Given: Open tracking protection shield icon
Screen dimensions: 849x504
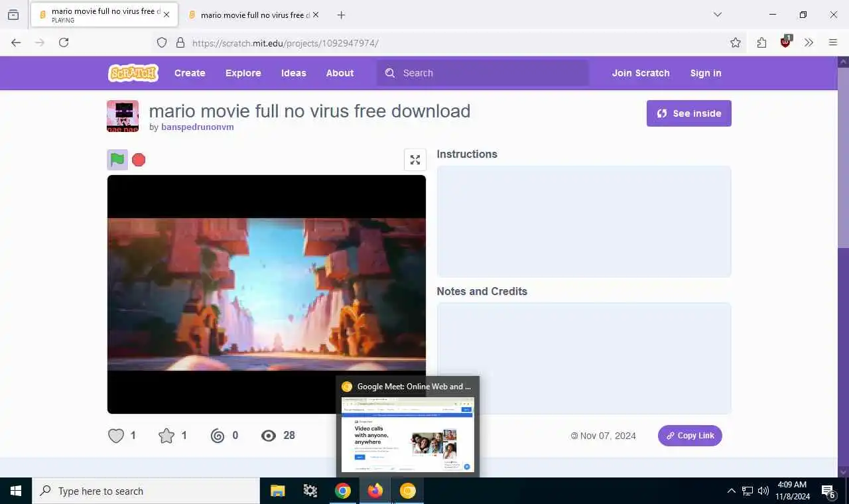Looking at the screenshot, I should click(162, 42).
